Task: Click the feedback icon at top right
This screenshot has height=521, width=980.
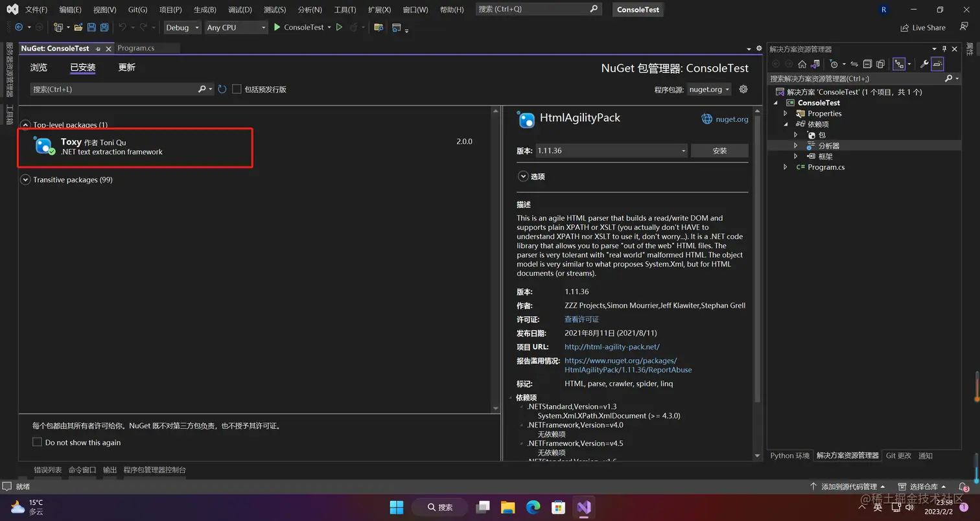Action: point(964,27)
